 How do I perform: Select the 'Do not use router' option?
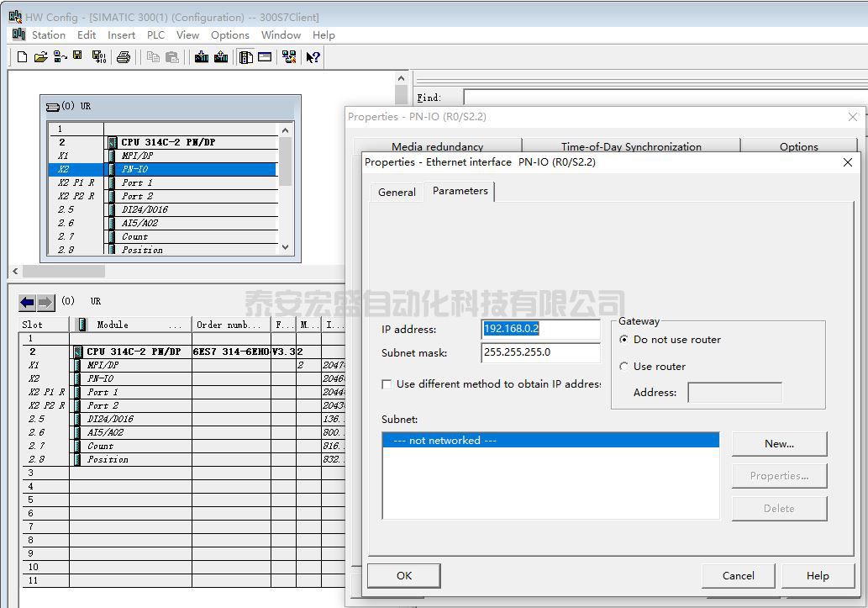[623, 340]
